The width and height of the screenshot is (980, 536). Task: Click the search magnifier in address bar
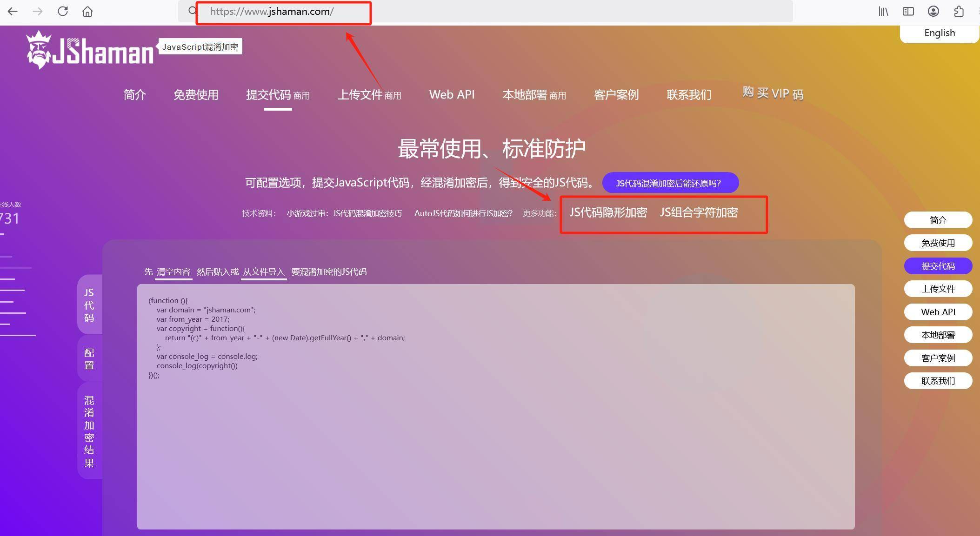(193, 11)
